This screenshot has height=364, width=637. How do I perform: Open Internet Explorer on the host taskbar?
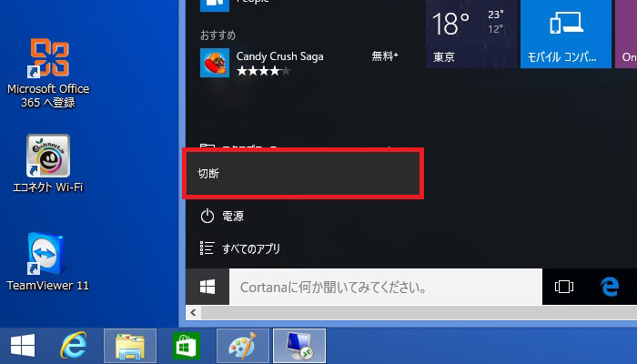click(74, 346)
